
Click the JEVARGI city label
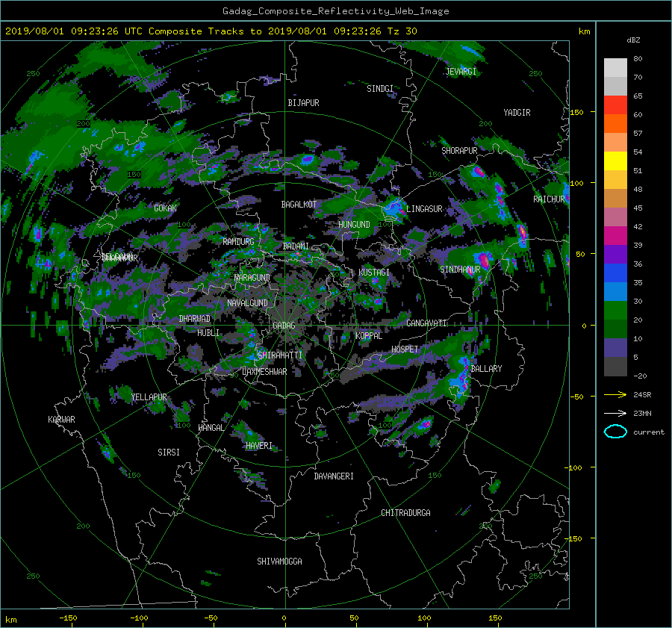point(461,72)
